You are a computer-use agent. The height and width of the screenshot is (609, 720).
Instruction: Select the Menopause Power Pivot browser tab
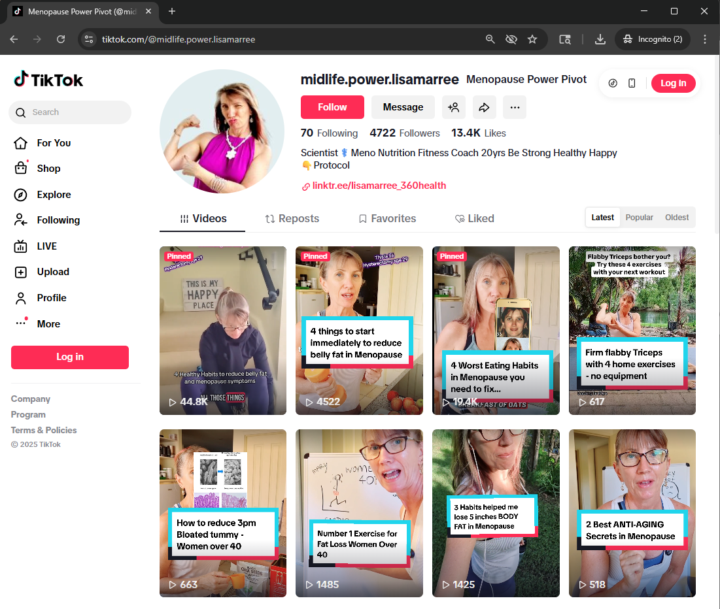(x=83, y=12)
